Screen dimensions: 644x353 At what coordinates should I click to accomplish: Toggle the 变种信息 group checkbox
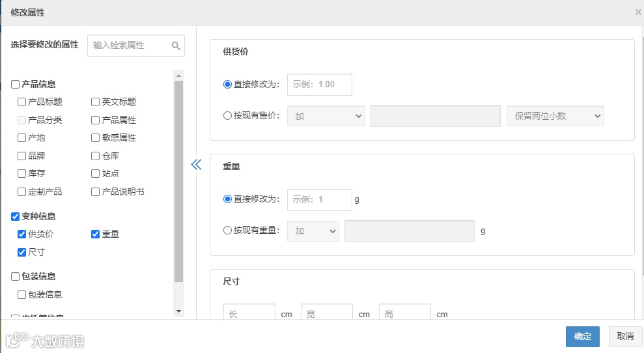point(16,216)
